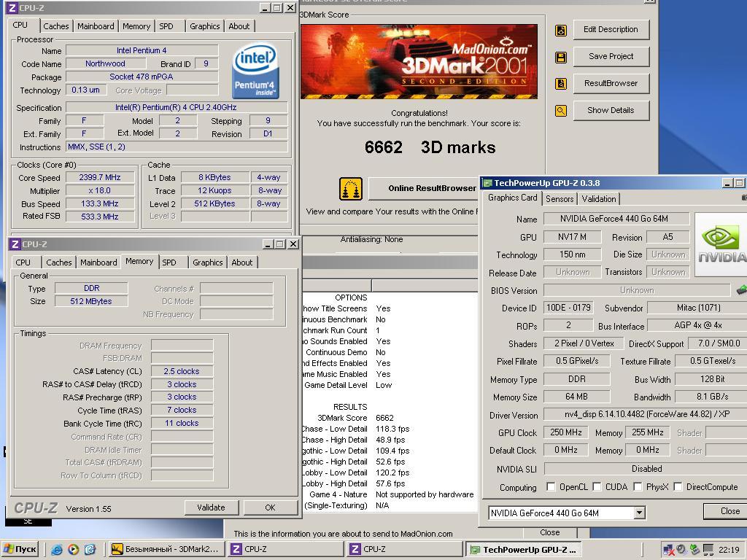Click the Save Project floppy icon
The height and width of the screenshot is (560, 747).
pos(561,58)
